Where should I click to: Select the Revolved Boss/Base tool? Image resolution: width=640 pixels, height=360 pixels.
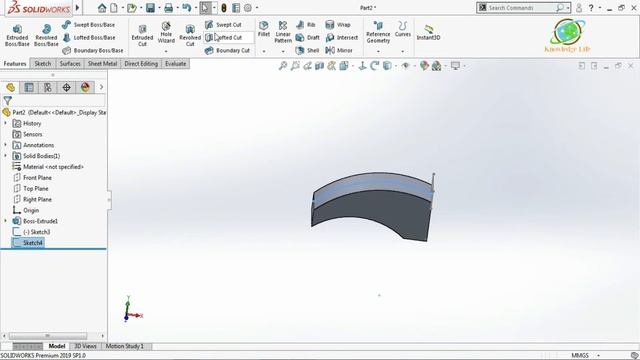click(x=46, y=35)
